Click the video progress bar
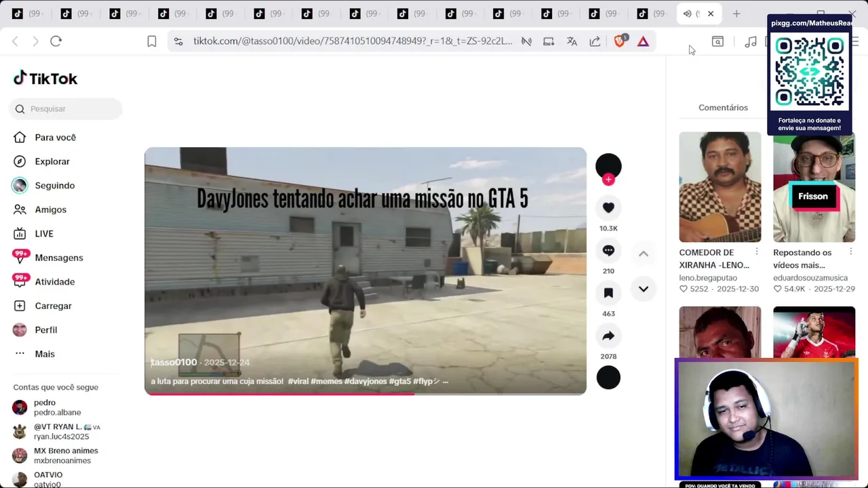The height and width of the screenshot is (488, 868). [x=366, y=394]
